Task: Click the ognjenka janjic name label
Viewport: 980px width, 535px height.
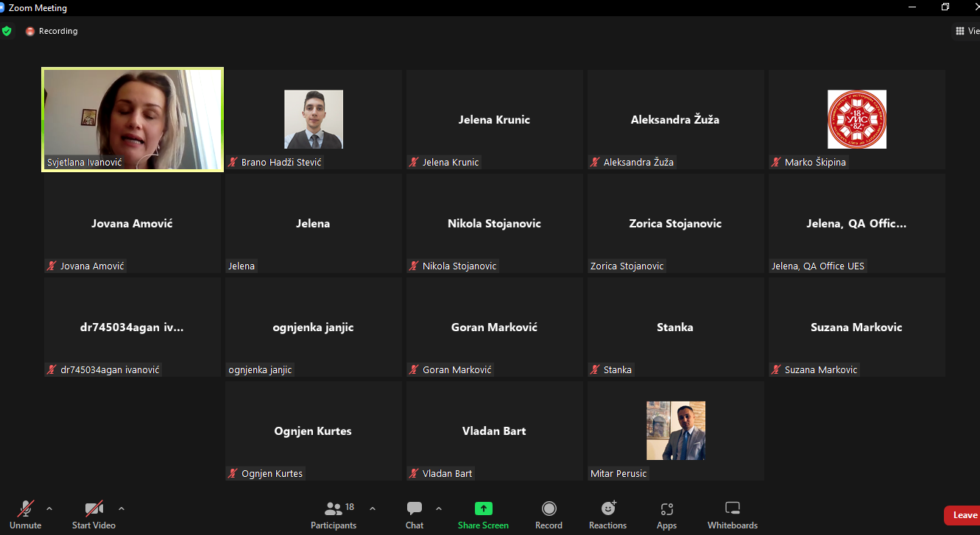Action: click(x=260, y=370)
